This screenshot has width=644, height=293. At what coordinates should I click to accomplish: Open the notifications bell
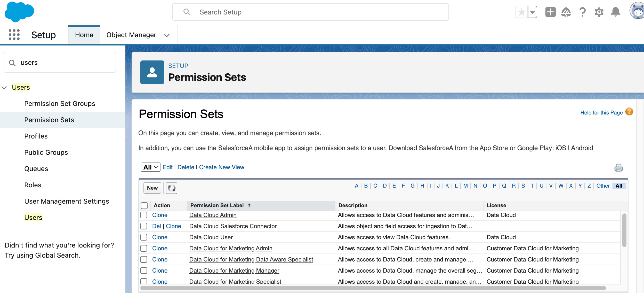[x=616, y=12]
